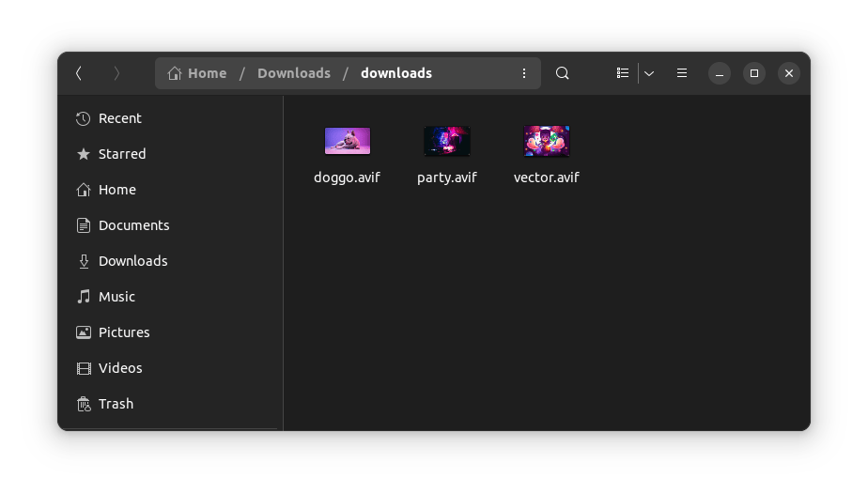Click the forward navigation arrow

click(x=116, y=73)
